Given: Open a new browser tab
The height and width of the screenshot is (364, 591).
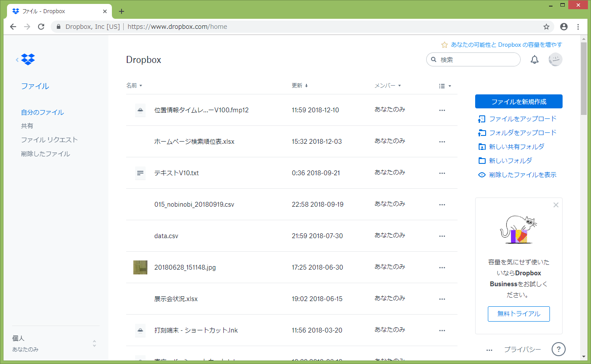Looking at the screenshot, I should (122, 11).
